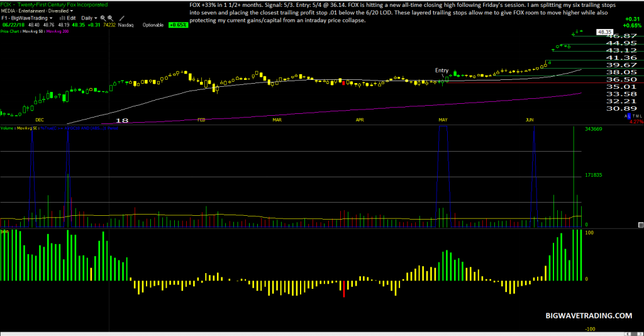The height and width of the screenshot is (336, 644).
Task: Click the M scale button
Action: (637, 116)
